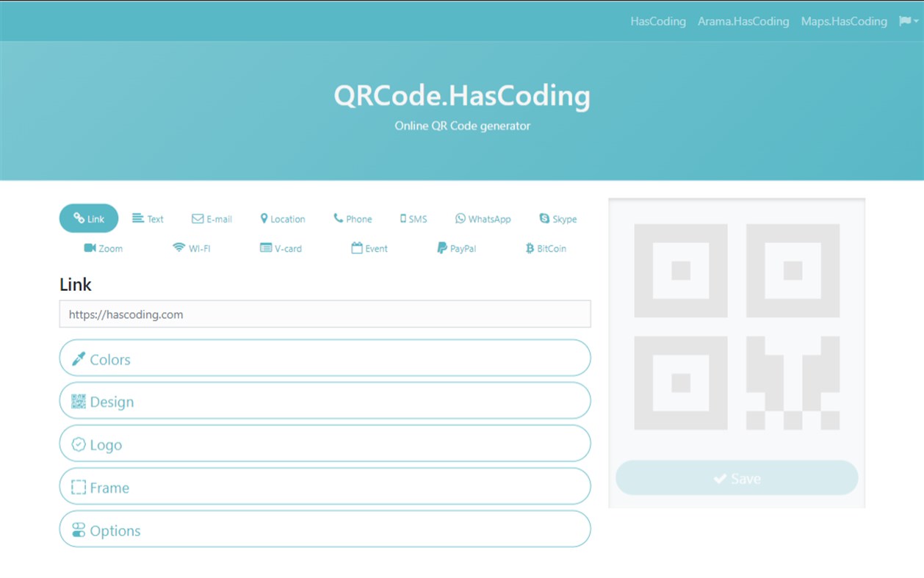Expand the Colors section
The width and height of the screenshot is (924, 578).
click(x=325, y=358)
